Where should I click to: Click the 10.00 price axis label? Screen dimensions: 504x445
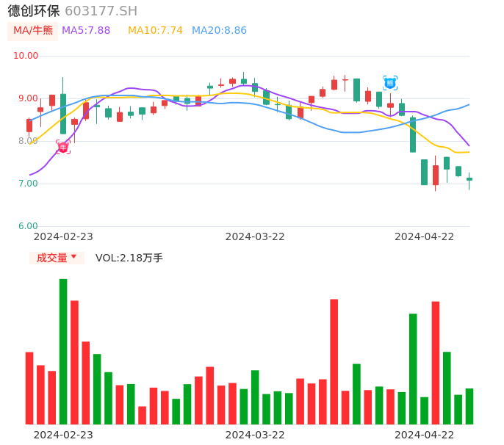[x=26, y=56]
